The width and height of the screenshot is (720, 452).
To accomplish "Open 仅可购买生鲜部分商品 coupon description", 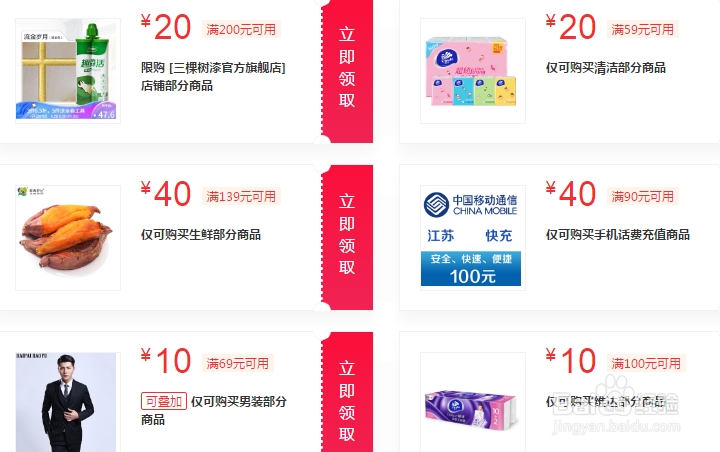I will coord(201,235).
